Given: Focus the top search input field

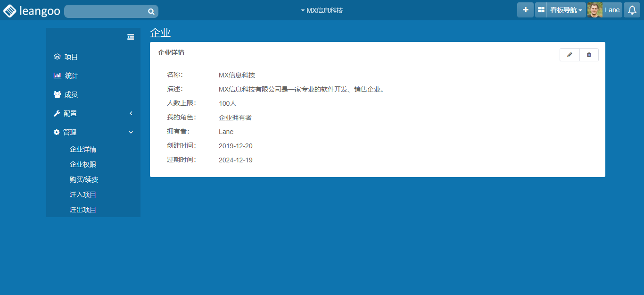Looking at the screenshot, I should coord(106,11).
